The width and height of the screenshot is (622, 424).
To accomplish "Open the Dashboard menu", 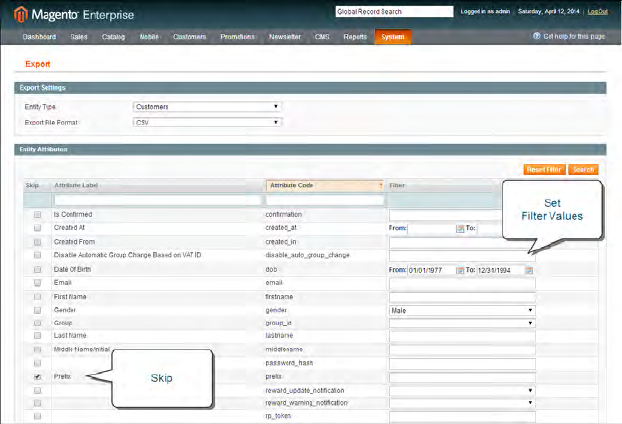I will (39, 37).
